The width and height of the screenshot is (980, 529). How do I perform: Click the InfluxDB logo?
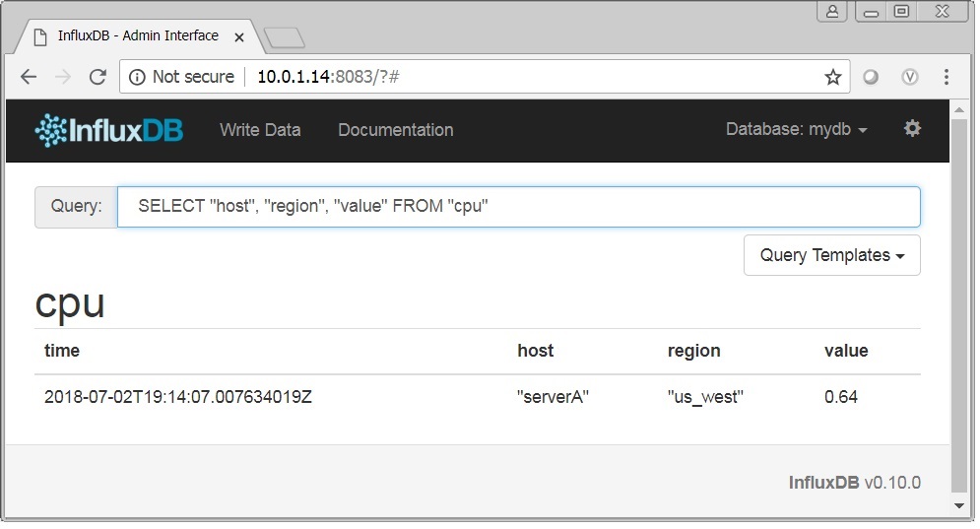pos(108,131)
